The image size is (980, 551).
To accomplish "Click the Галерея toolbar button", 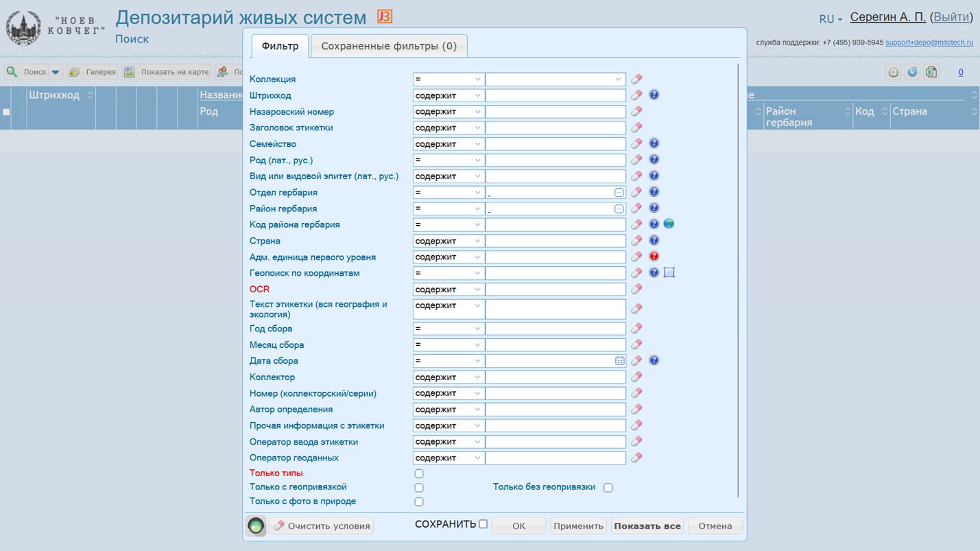I will 93,72.
